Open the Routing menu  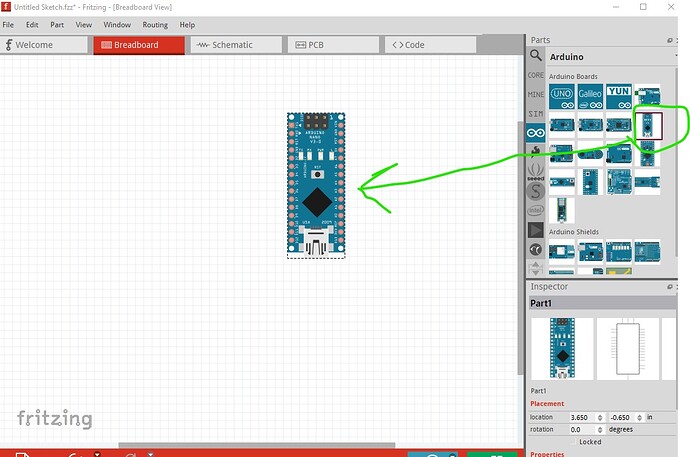tap(155, 25)
